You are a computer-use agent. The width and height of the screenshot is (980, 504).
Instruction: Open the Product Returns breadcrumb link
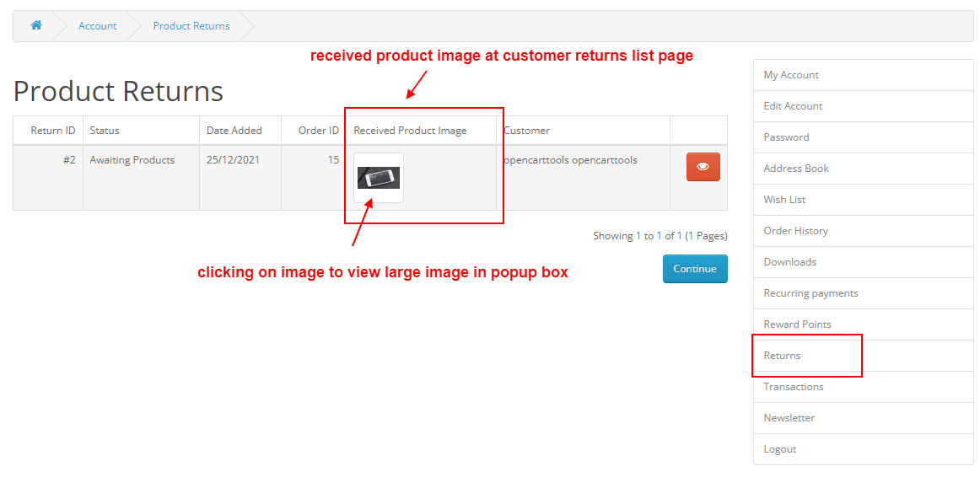191,25
